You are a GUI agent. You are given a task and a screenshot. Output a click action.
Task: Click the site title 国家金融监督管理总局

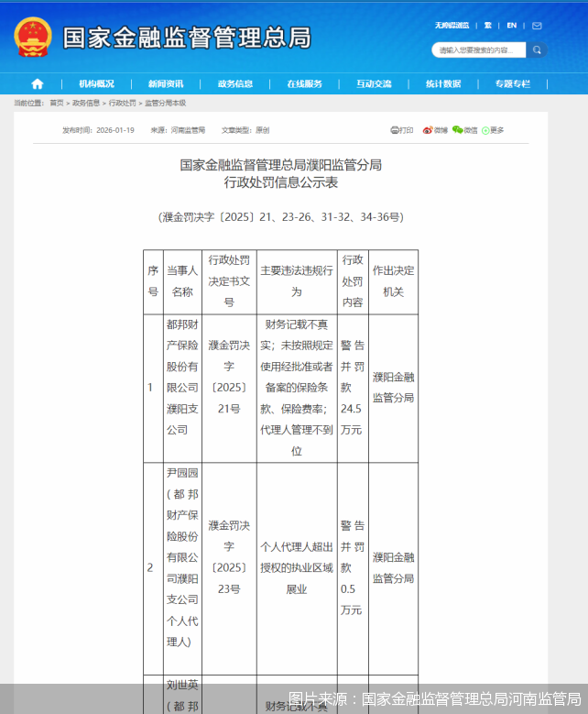click(187, 38)
